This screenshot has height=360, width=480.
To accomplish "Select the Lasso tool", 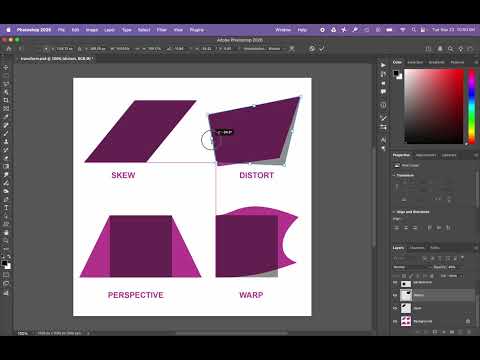I will pos(6,84).
